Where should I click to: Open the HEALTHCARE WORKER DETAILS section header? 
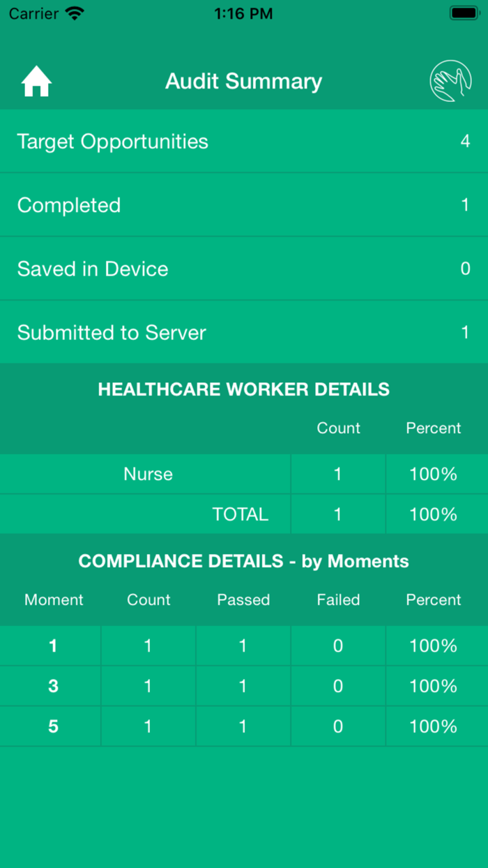(243, 389)
